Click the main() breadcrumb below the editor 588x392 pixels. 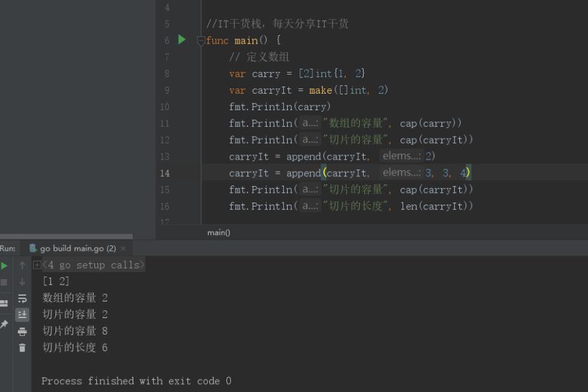pos(218,232)
